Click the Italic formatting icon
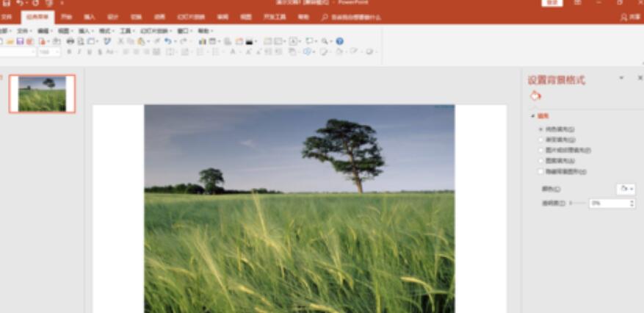Image resolution: width=644 pixels, height=313 pixels. [x=79, y=52]
